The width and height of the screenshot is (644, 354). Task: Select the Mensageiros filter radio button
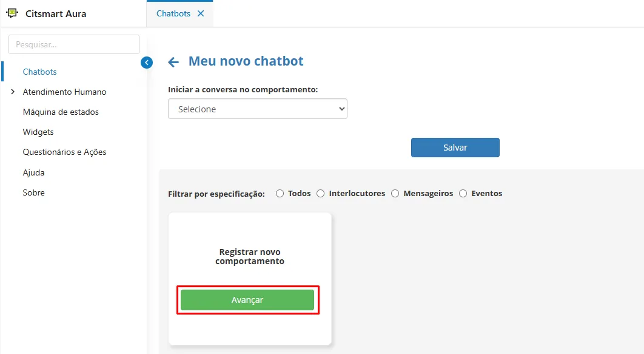395,193
